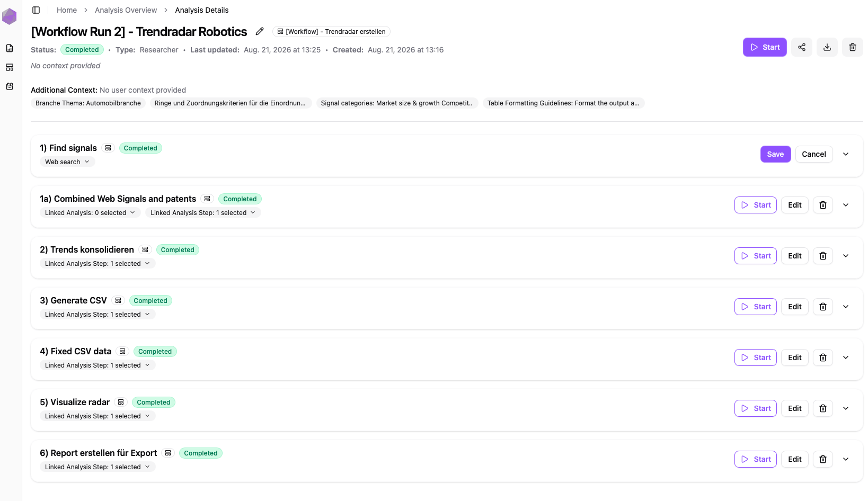Start the Generate CSV step
868x501 pixels.
click(x=756, y=307)
